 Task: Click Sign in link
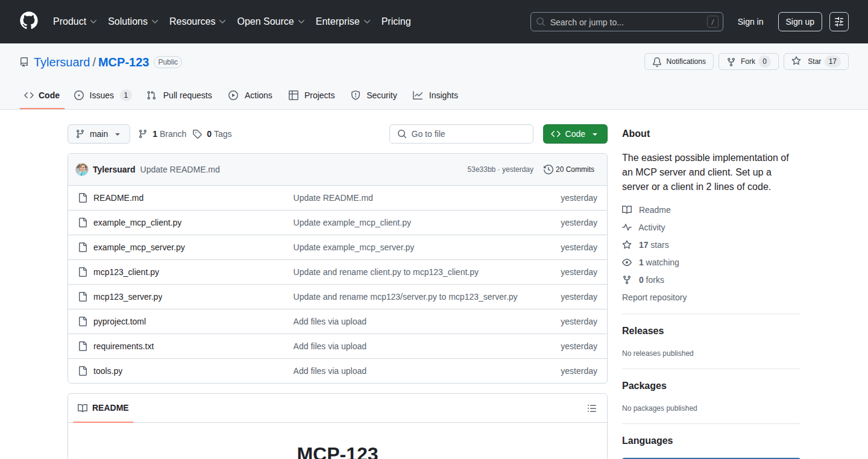coord(750,22)
